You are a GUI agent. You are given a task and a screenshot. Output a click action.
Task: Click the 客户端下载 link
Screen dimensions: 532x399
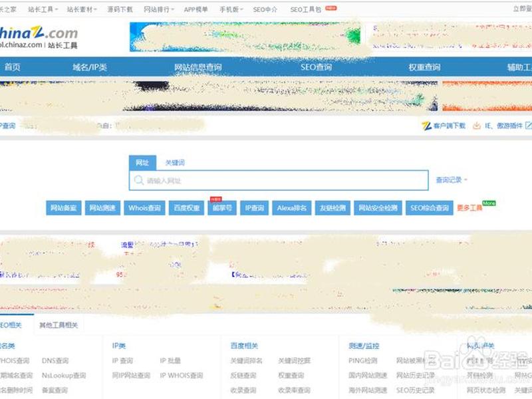(450, 126)
